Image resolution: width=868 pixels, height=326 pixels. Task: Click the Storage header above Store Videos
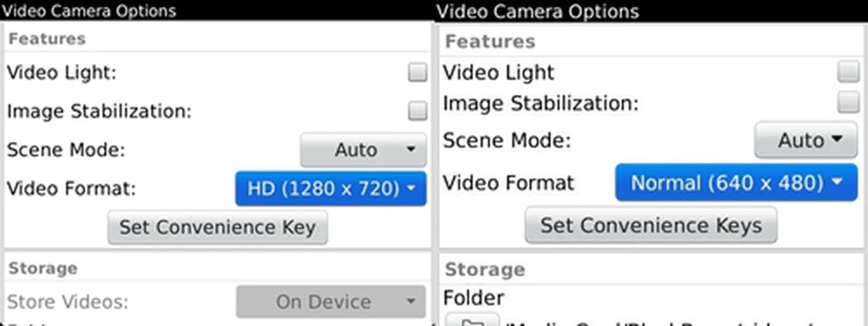(43, 268)
